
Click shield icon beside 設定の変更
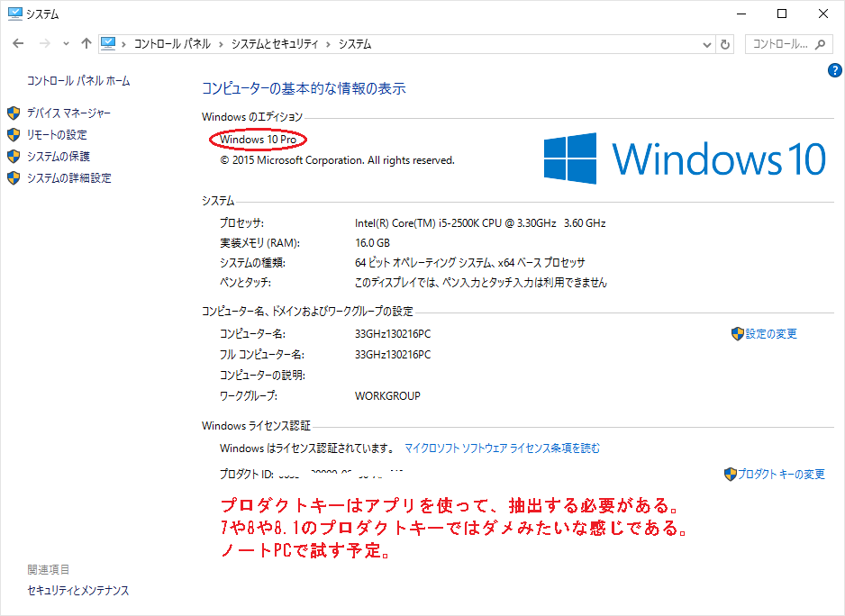click(738, 334)
